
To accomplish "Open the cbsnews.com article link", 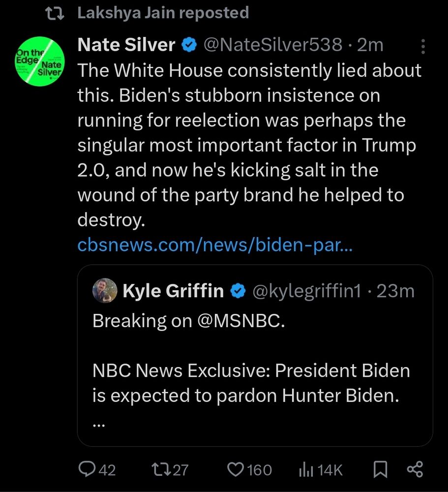I will (x=215, y=245).
